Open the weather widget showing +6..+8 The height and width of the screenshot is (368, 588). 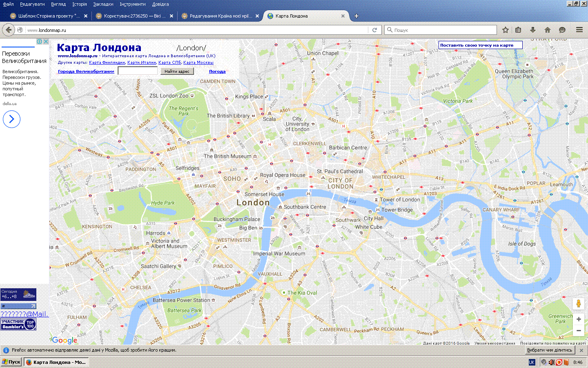tap(18, 294)
